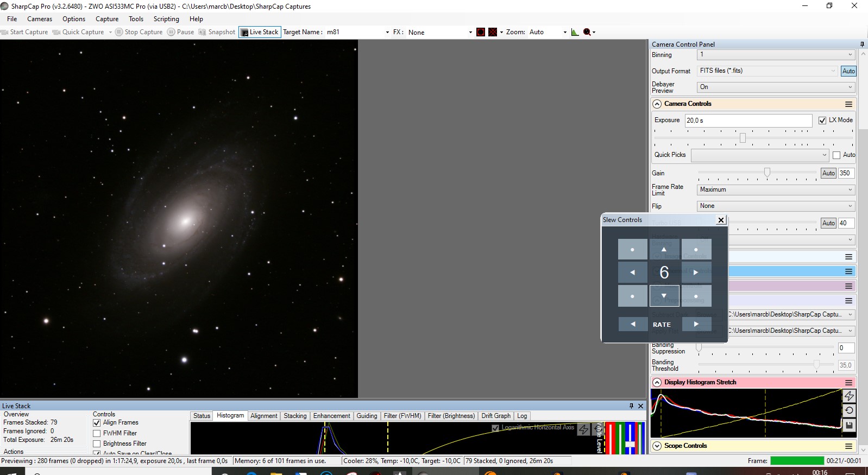Open the Output Format dropdown
This screenshot has width=868, height=475.
(x=767, y=71)
